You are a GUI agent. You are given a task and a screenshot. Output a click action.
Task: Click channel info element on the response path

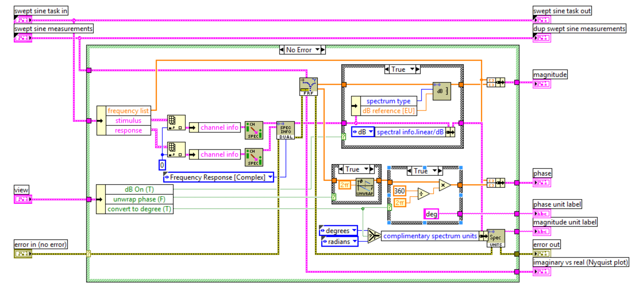[x=219, y=155]
